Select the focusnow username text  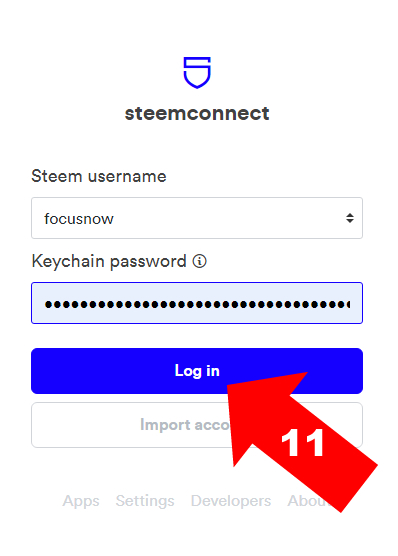coord(79,219)
